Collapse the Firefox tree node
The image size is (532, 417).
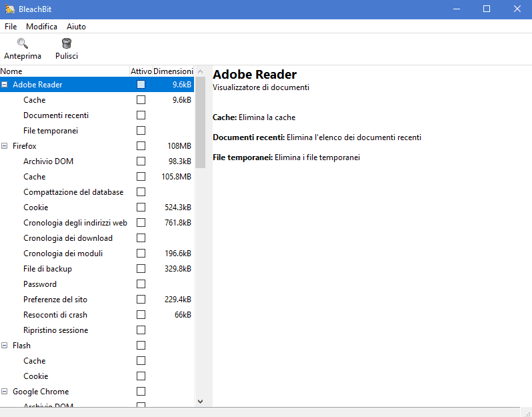(5, 146)
